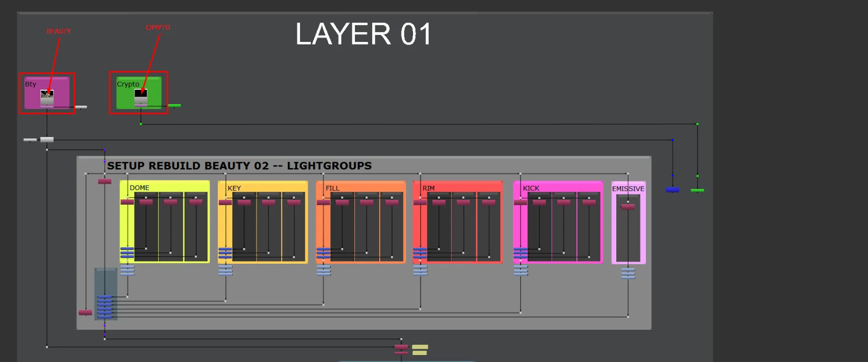The height and width of the screenshot is (362, 868).
Task: Select the Crypto read node thumbnail
Action: tap(141, 97)
